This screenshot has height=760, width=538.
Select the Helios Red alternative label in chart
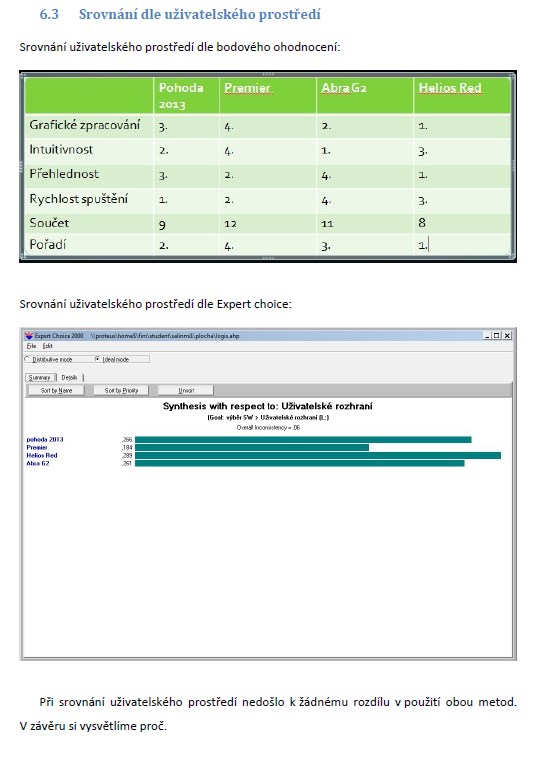point(42,456)
